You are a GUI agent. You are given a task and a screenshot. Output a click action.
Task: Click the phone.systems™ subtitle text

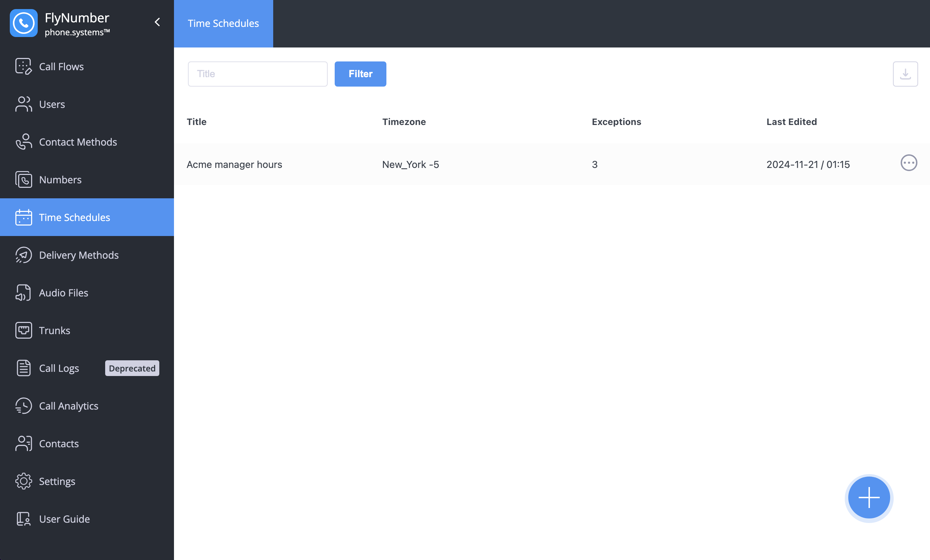pos(77,32)
